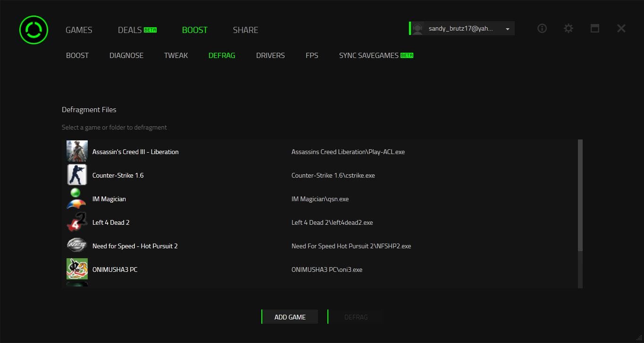Select Assassin's Creed III Liberation game icon
Viewport: 644px width, 343px height.
pyautogui.click(x=77, y=151)
